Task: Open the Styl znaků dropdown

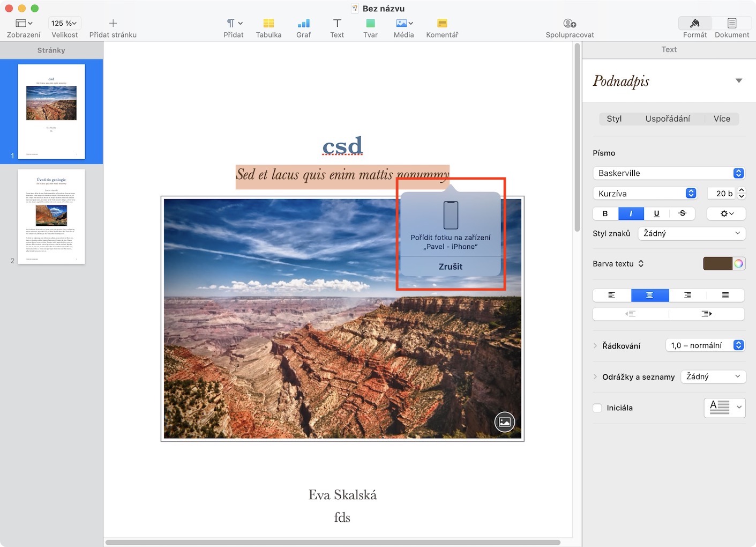Action: 691,233
